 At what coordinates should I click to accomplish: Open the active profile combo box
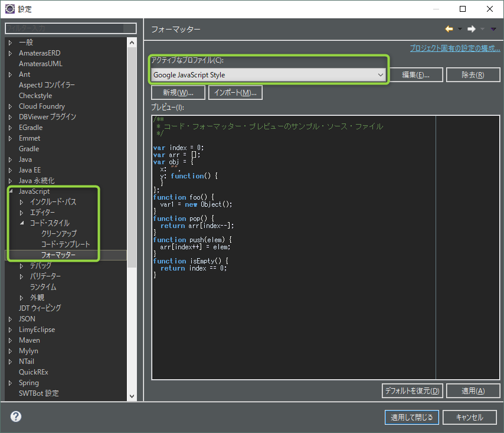269,75
